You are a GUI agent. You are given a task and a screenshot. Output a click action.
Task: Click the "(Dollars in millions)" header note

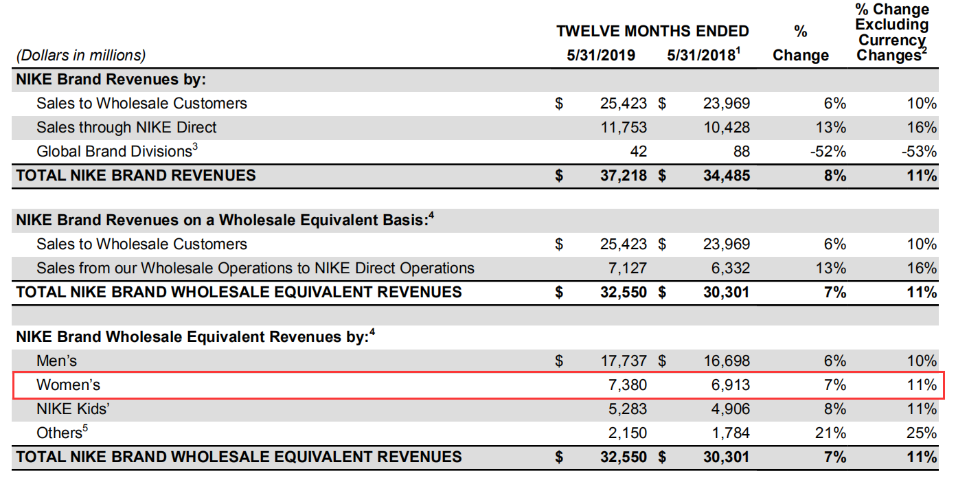(81, 55)
